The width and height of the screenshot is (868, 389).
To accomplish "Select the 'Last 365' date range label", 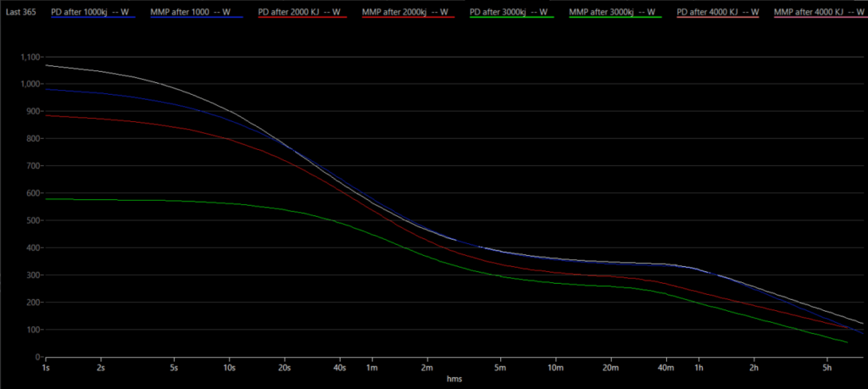I will [x=20, y=12].
